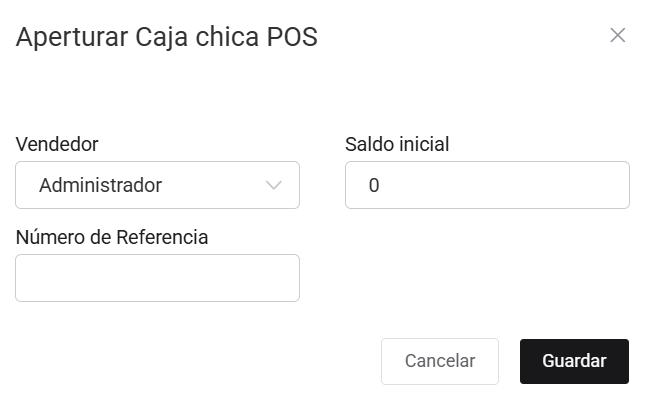
Task: Cancel opening the petty cash box
Action: [439, 361]
